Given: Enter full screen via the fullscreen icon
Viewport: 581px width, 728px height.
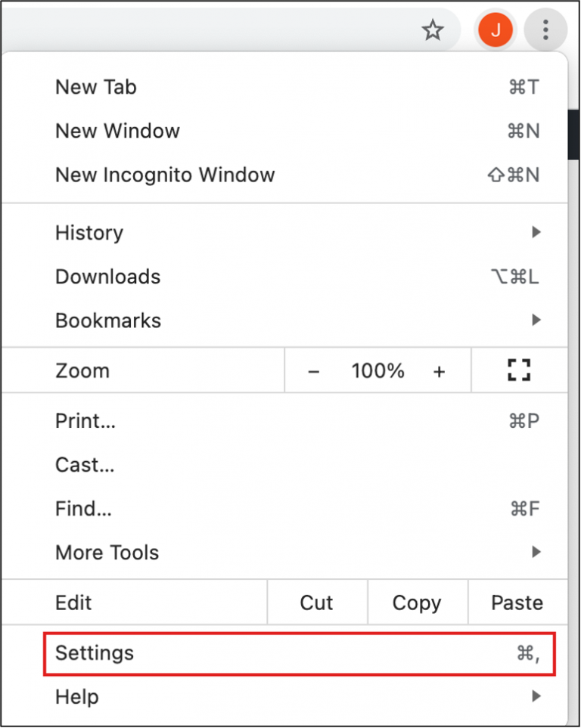Looking at the screenshot, I should 519,370.
